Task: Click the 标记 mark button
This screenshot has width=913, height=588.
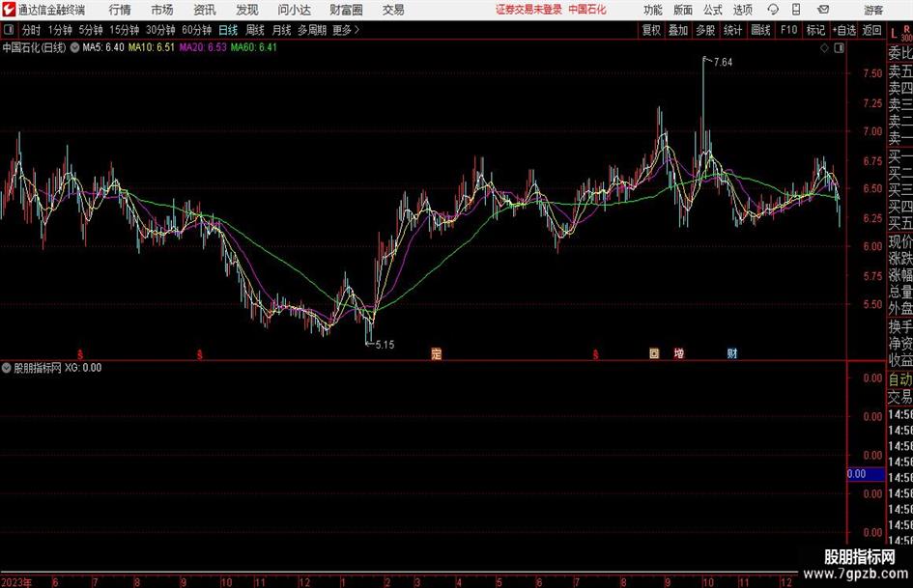Action: [815, 30]
